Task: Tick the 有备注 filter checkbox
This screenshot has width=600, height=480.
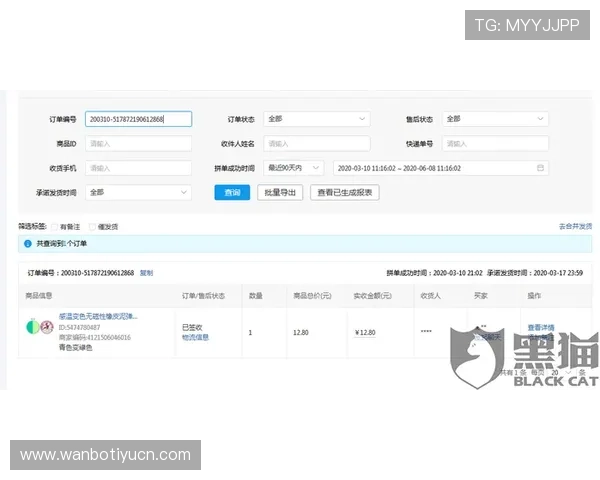Action: point(55,227)
